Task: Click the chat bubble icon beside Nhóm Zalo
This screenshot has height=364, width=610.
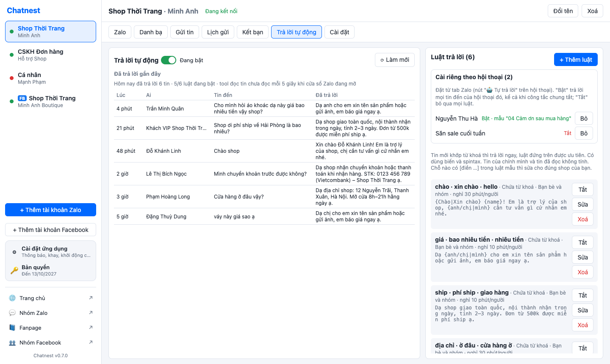Action: 12,313
